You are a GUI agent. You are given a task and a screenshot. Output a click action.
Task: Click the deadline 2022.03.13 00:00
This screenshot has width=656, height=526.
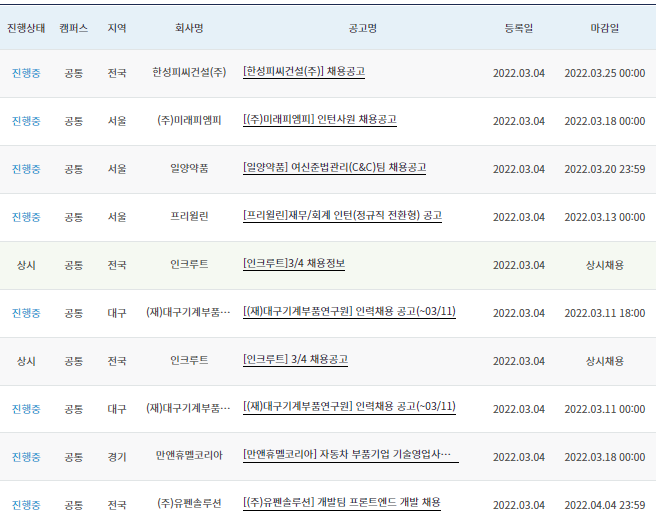[x=605, y=217]
